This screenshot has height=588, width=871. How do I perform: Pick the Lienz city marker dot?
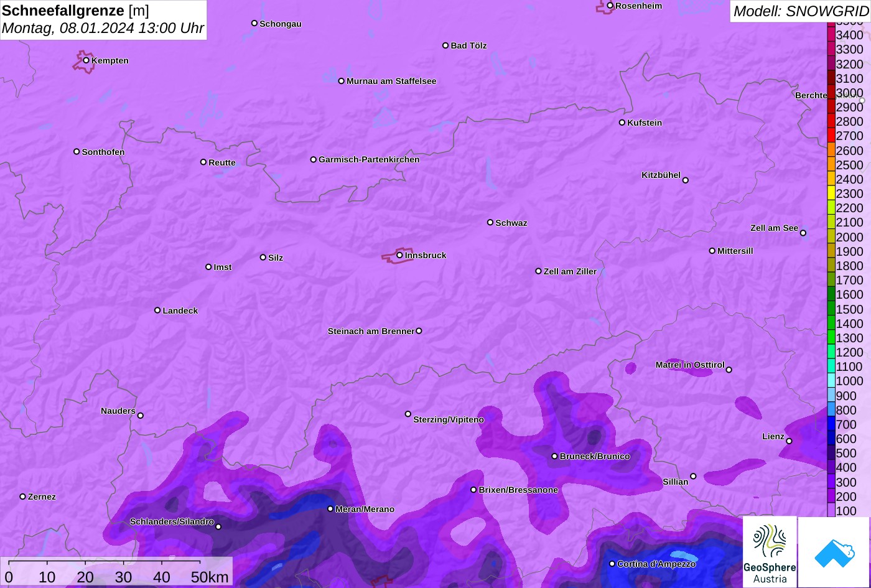pos(789,441)
